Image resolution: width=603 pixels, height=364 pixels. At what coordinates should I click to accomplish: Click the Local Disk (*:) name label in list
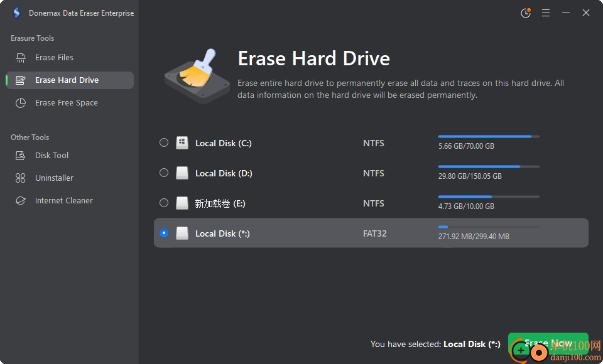pos(222,233)
